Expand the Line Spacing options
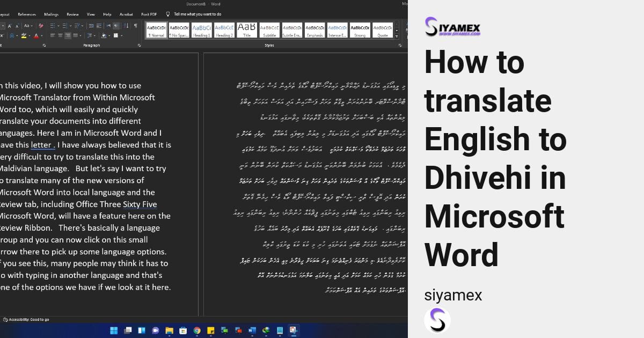 click(x=94, y=35)
